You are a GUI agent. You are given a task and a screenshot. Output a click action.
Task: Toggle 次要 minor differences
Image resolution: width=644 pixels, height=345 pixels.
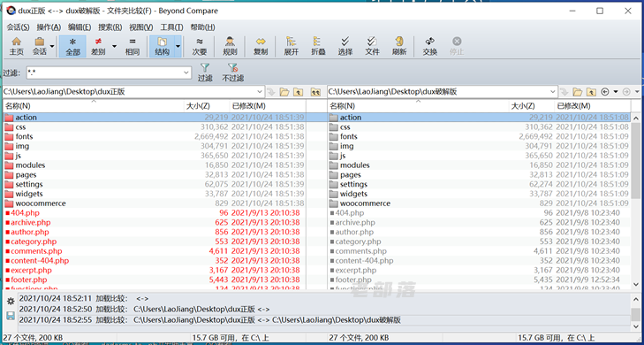[x=200, y=46]
